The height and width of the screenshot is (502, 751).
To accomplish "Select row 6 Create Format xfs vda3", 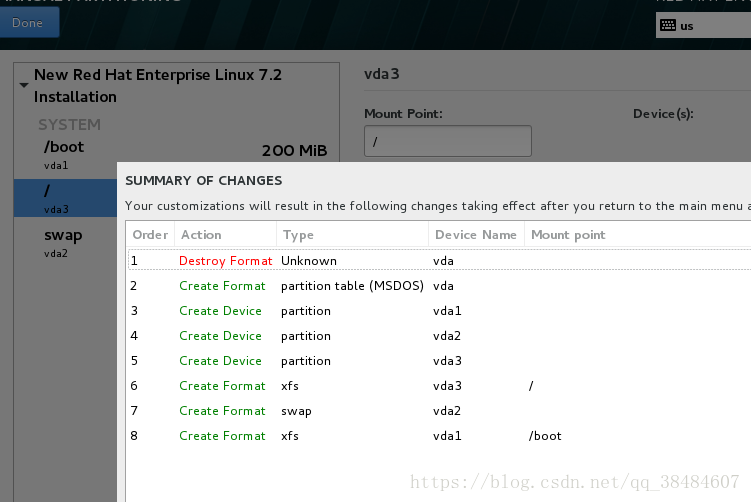I will (439, 386).
